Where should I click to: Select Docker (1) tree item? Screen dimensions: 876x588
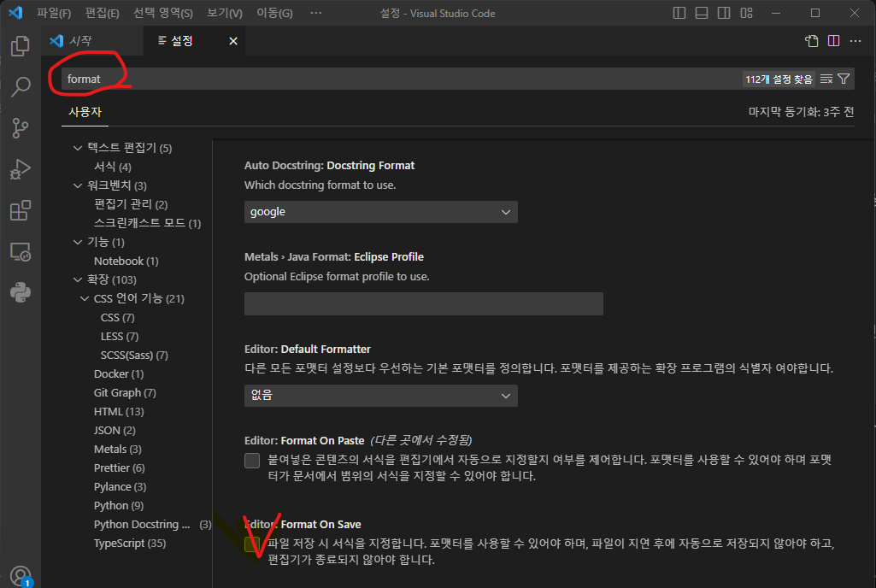click(119, 374)
